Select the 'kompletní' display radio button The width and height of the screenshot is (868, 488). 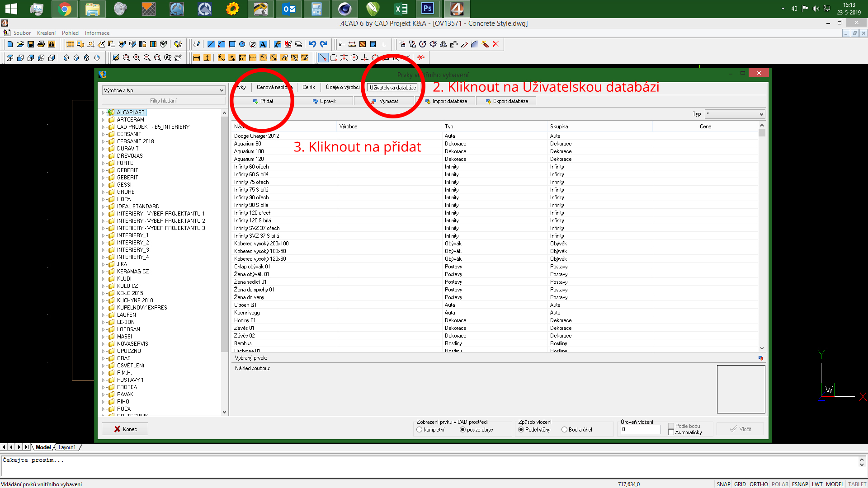point(420,430)
